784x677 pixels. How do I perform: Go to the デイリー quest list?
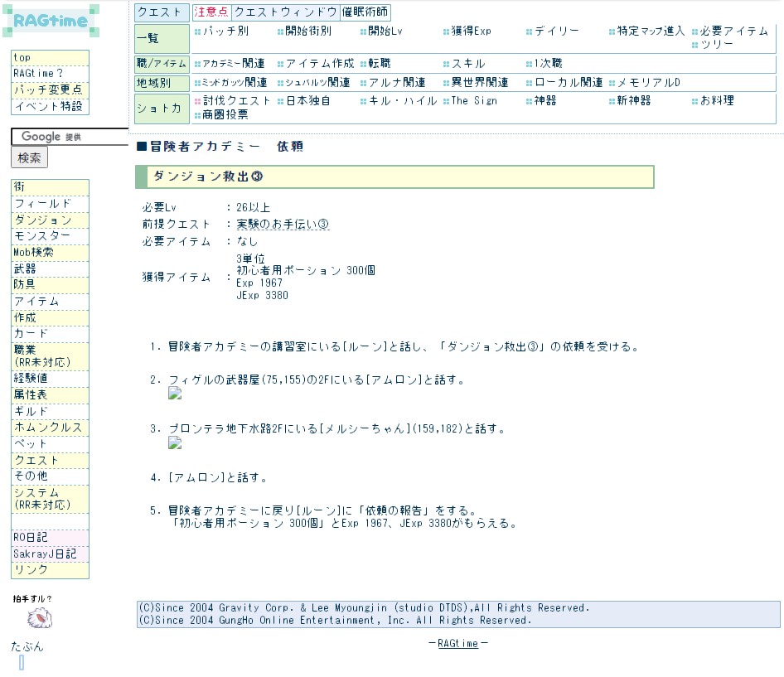(557, 31)
